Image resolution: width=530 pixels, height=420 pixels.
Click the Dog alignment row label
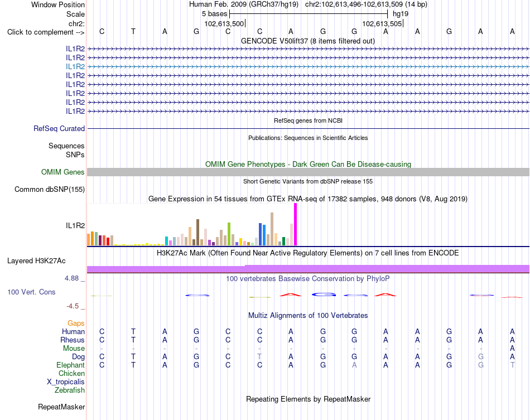coord(78,357)
